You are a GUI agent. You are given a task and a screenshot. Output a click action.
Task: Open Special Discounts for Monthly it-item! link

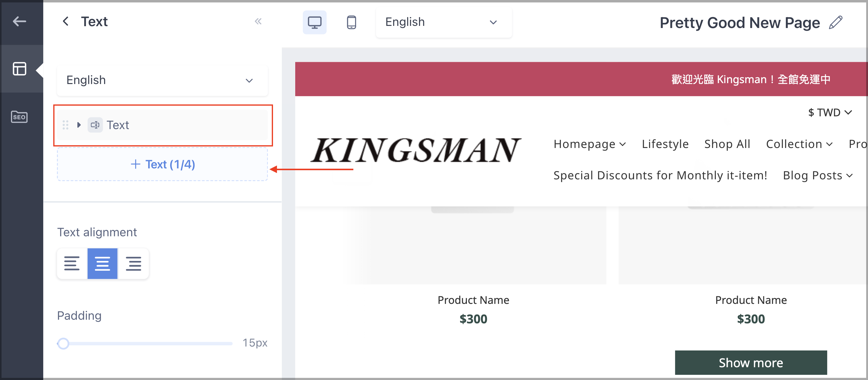[x=660, y=175]
